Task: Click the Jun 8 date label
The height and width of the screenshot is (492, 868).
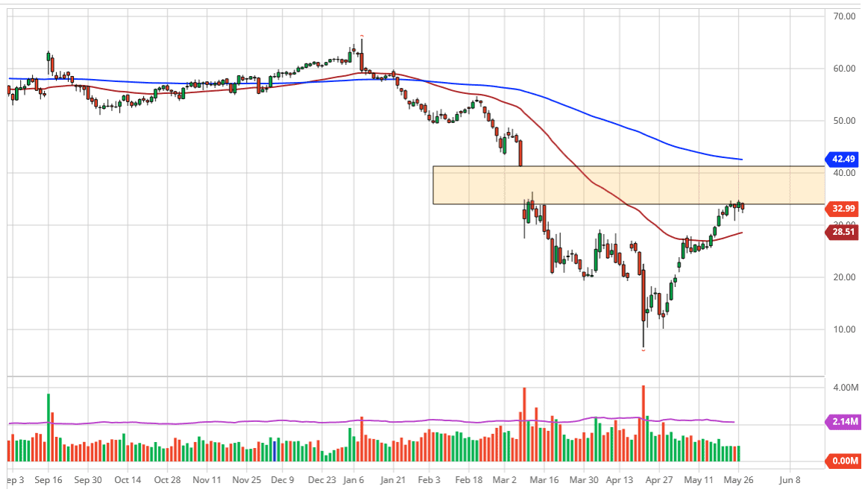Action: [790, 480]
